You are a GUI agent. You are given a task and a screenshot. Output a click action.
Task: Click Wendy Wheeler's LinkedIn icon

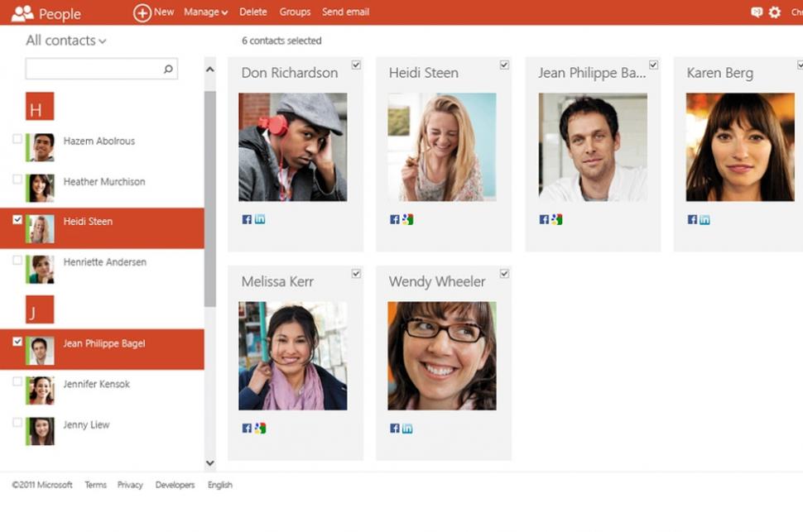pyautogui.click(x=407, y=429)
